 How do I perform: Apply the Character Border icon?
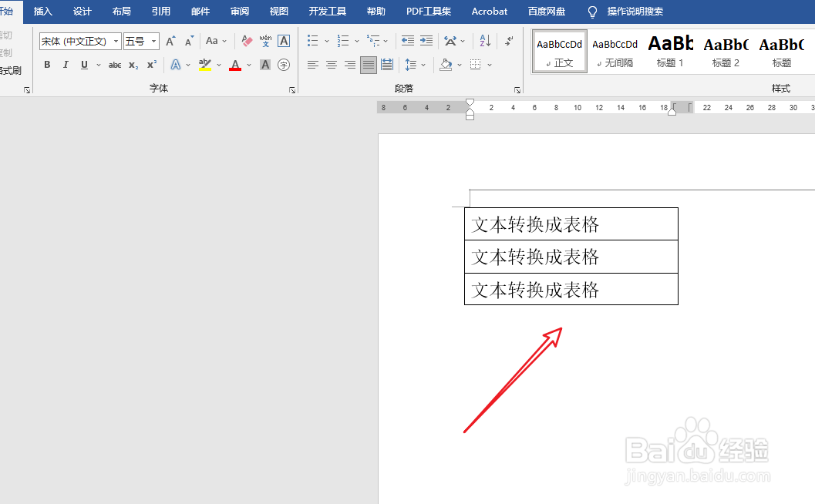point(285,40)
